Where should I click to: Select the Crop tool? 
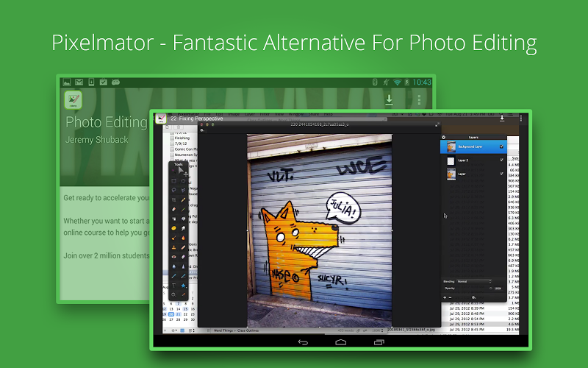tap(173, 199)
